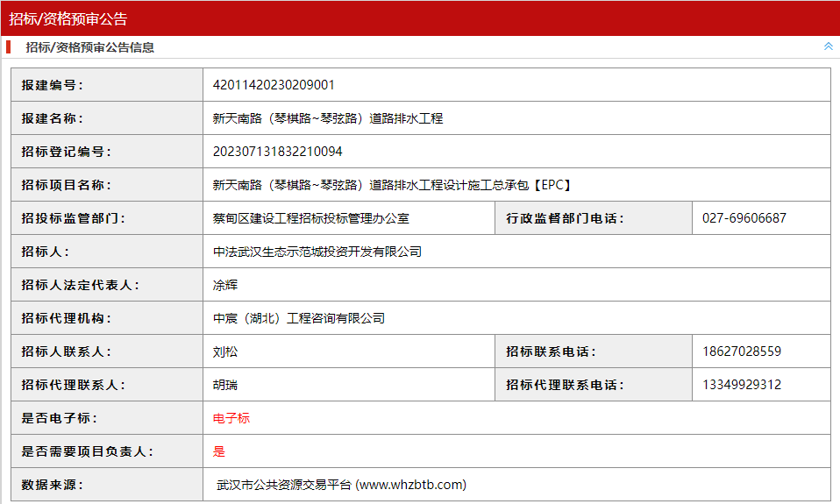840x504 pixels.
Task: Select 中法武汉生态示范城投资开发有限公司 text
Action: (x=317, y=252)
